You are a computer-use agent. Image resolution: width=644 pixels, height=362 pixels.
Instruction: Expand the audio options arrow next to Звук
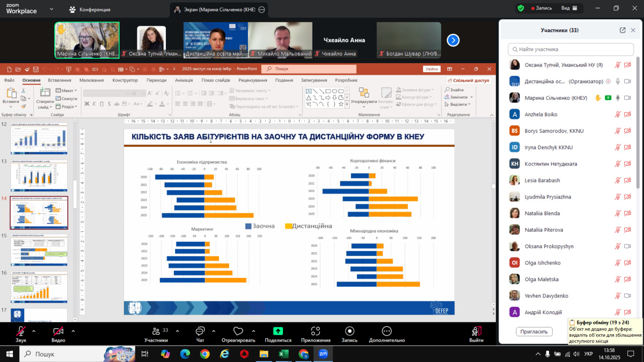click(x=34, y=331)
